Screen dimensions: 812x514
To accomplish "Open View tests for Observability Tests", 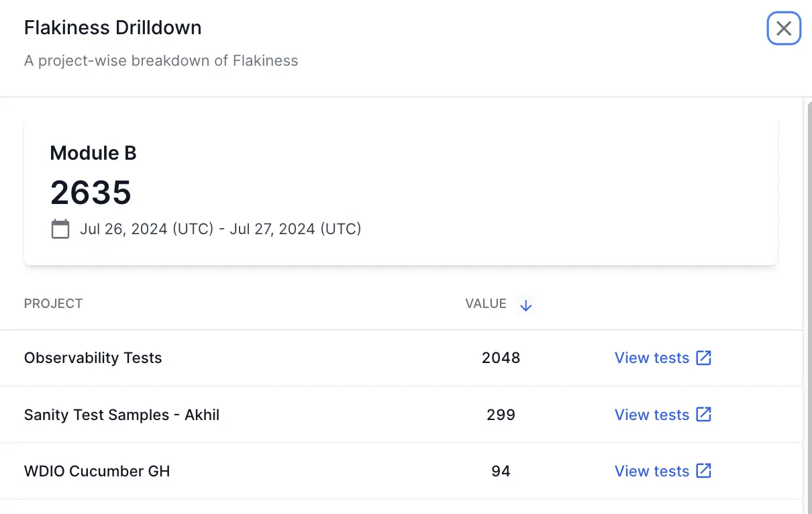I will click(652, 358).
